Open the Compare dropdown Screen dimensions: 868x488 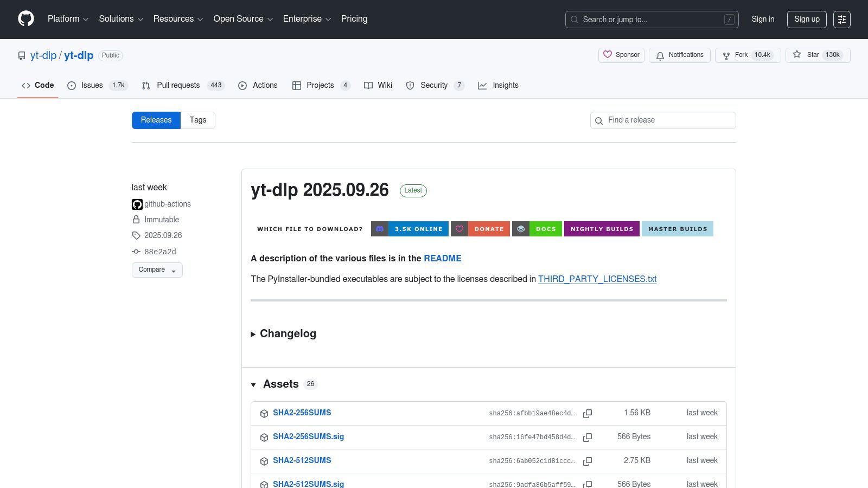157,269
